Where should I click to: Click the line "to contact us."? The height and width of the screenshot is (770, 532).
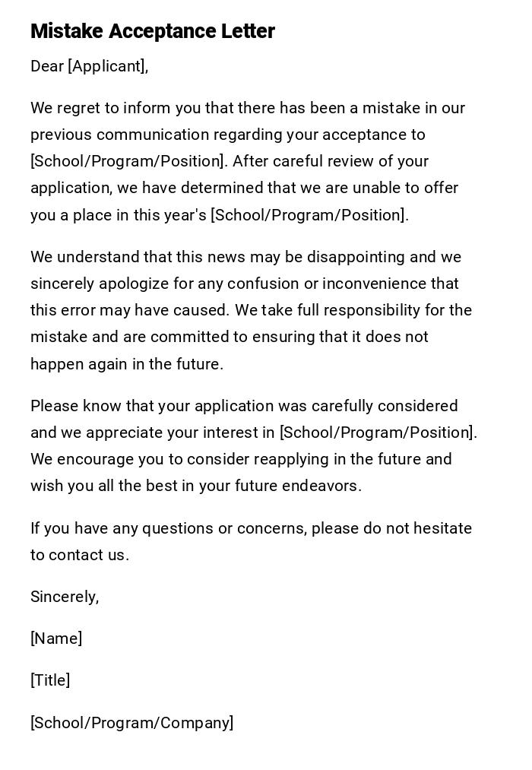80,555
